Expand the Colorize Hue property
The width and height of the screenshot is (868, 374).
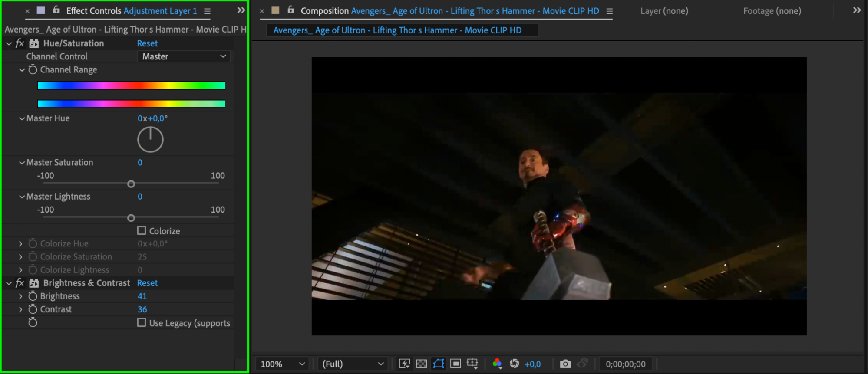20,244
